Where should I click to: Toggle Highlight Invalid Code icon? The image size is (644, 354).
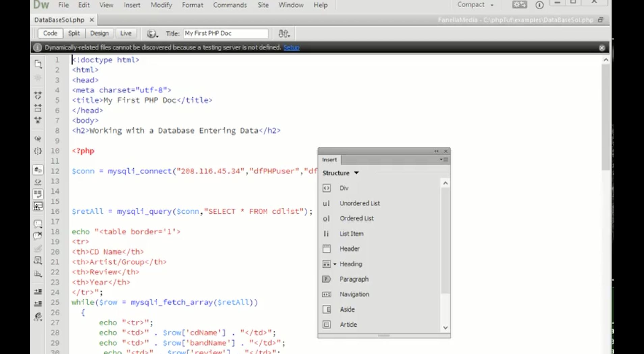point(38,182)
